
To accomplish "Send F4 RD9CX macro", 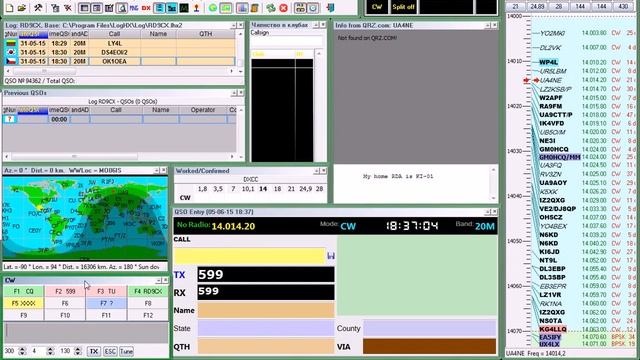I will 148,291.
